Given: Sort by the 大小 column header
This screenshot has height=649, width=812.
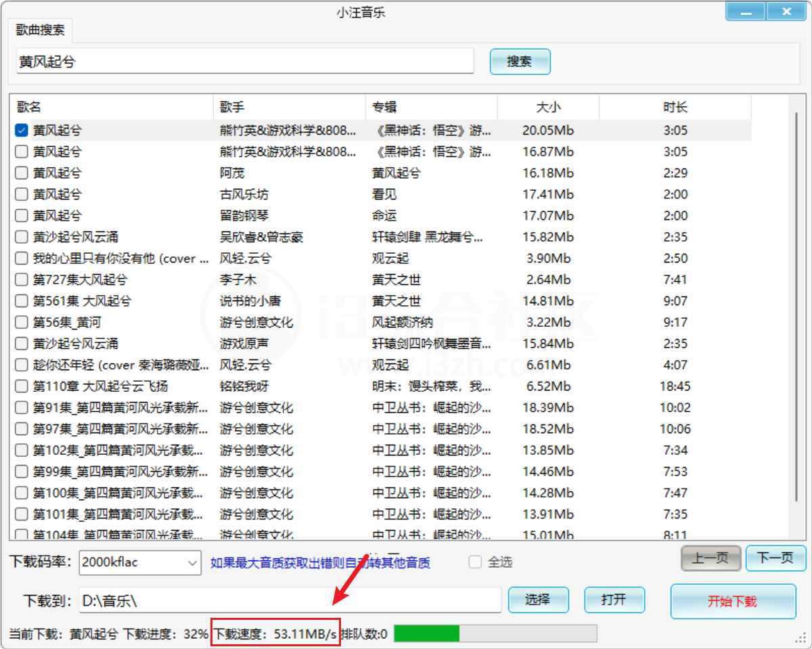Looking at the screenshot, I should tap(549, 107).
